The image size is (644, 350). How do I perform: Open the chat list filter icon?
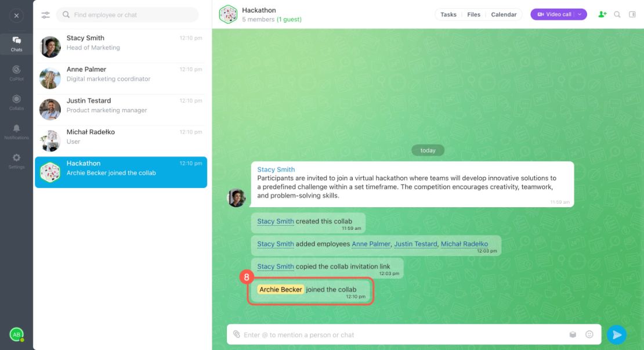pyautogui.click(x=46, y=15)
